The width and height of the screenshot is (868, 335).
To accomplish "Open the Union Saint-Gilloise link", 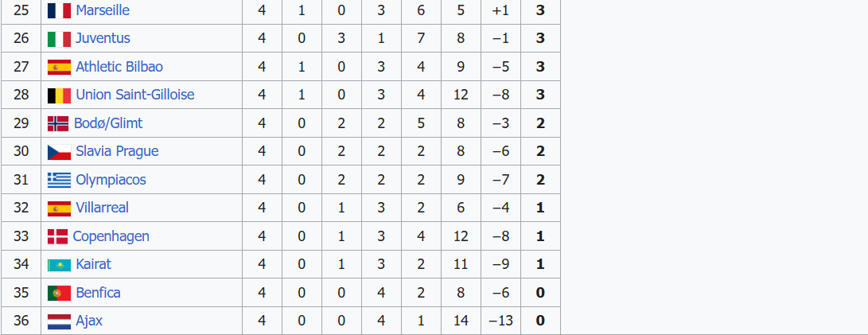I will (x=135, y=95).
